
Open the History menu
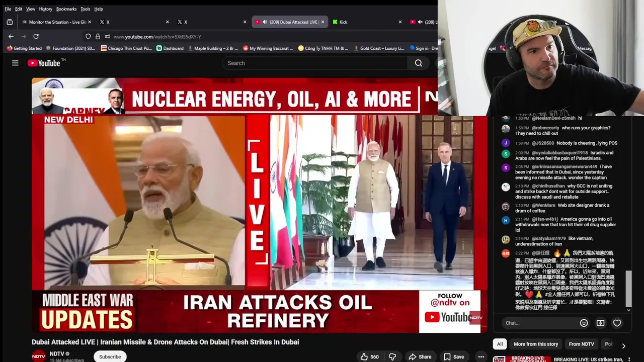[46, 9]
